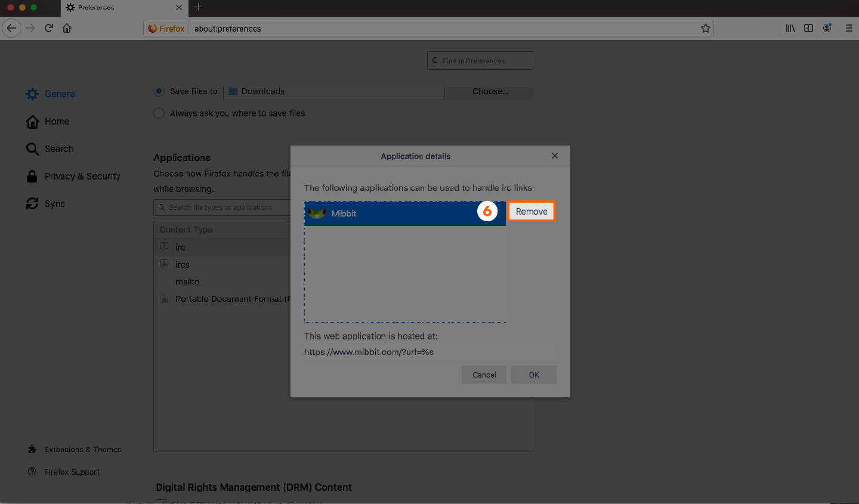This screenshot has width=859, height=504.
Task: Click the Choose... download folder button
Action: tap(490, 92)
